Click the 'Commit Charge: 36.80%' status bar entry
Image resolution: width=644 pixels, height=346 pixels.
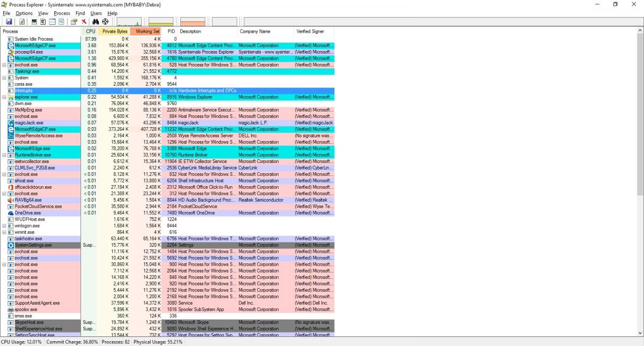coord(72,342)
